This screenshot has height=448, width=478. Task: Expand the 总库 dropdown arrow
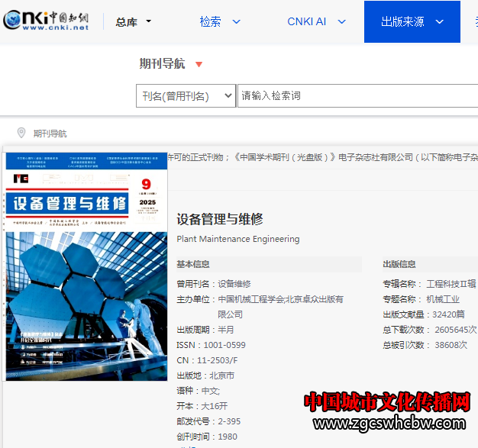[149, 22]
